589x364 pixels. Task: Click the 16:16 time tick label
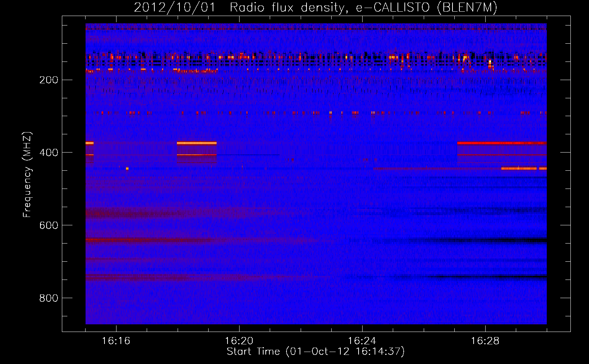pyautogui.click(x=116, y=341)
